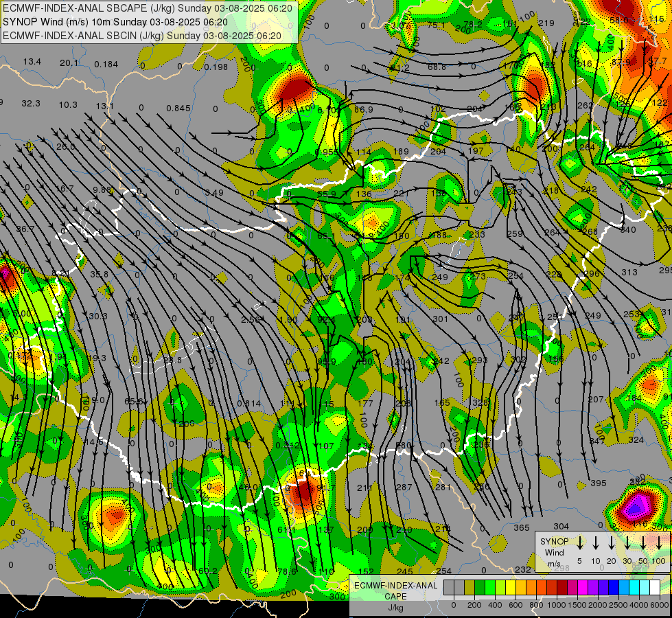672x618 pixels.
Task: Click the '1500' tick label on CAPE scale
Action: (577, 605)
